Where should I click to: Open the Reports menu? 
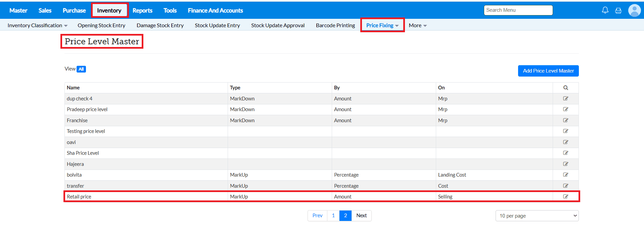pyautogui.click(x=142, y=10)
